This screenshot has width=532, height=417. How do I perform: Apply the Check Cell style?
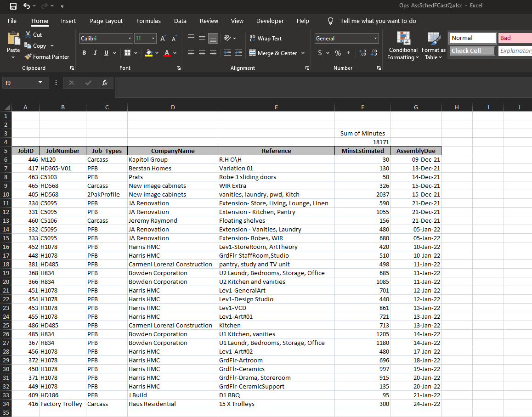click(x=473, y=51)
